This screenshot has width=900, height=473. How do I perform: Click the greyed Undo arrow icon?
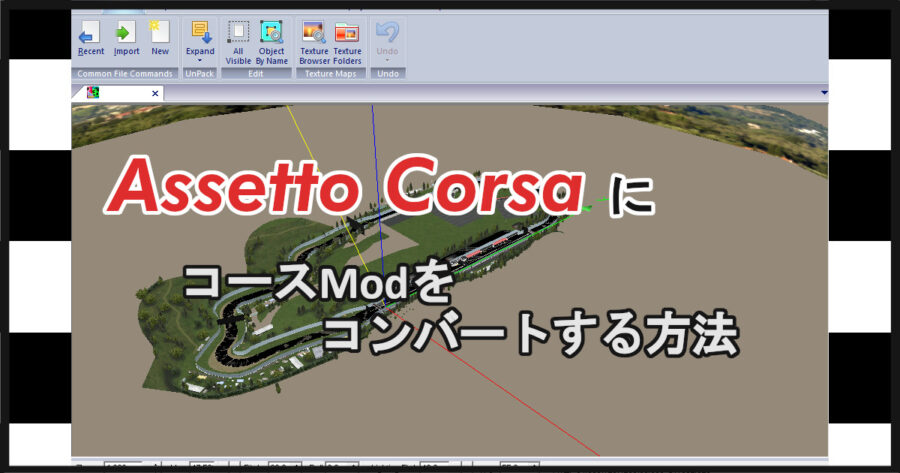(x=387, y=33)
